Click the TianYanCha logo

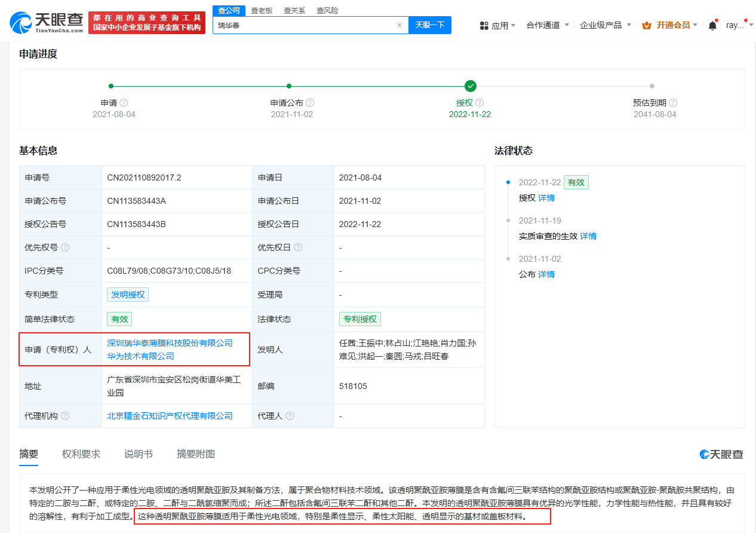pyautogui.click(x=47, y=23)
